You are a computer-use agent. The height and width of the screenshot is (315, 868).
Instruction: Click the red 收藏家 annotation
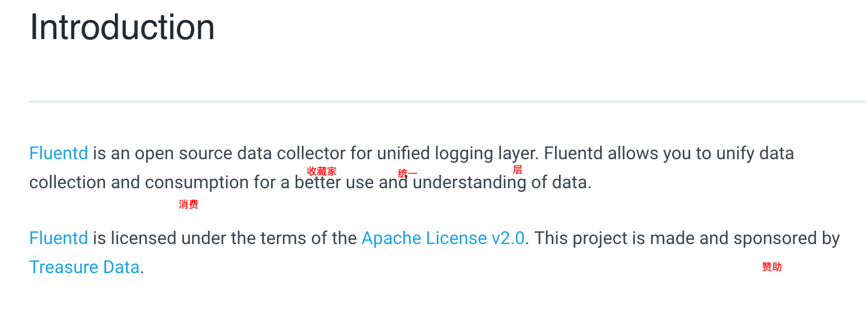pyautogui.click(x=322, y=171)
